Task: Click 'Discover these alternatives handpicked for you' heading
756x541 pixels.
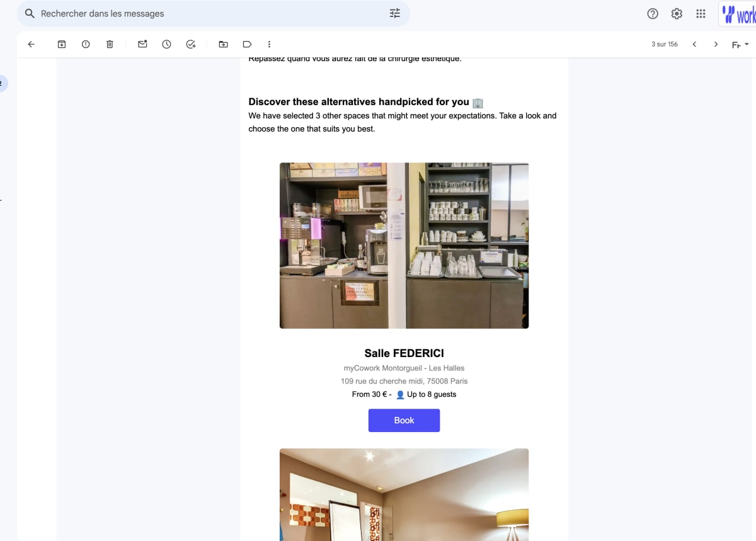Action: 358,101
